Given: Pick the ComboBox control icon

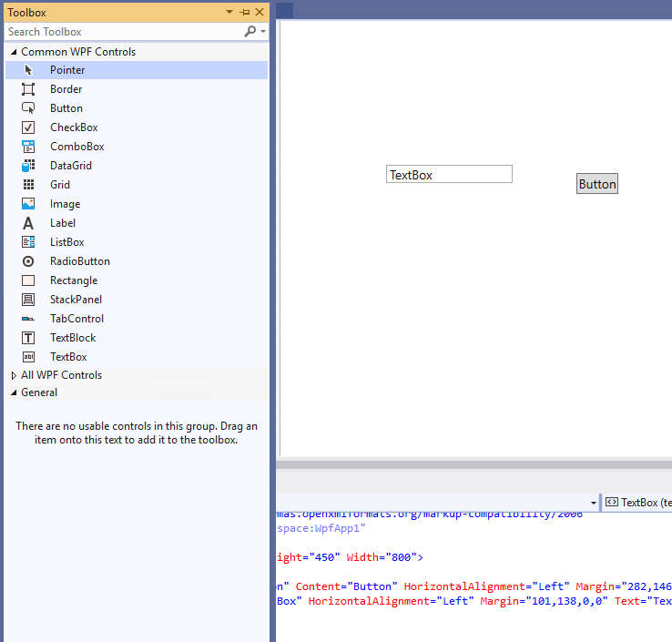Looking at the screenshot, I should [x=28, y=147].
